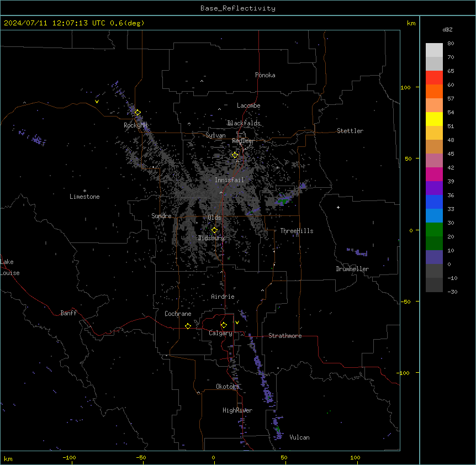
Task: Pick the yellow 54-51 dBZ legend swatch
Action: click(x=434, y=119)
